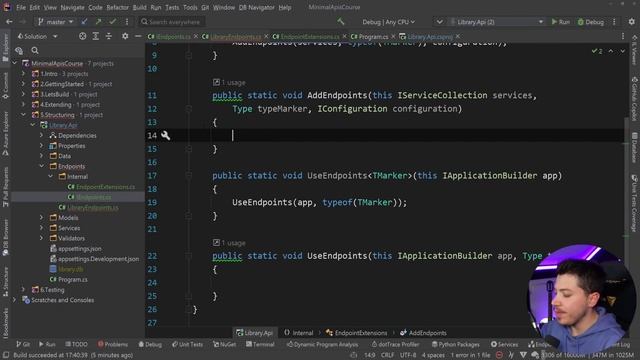Click the commit checkmark icon
The height and width of the screenshot is (360, 640).
(113, 22)
